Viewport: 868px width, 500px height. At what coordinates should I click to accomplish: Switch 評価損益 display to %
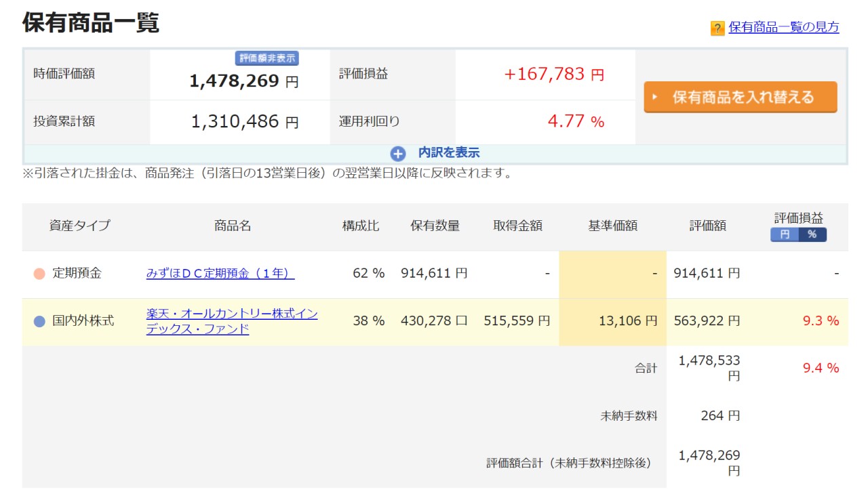coord(812,234)
